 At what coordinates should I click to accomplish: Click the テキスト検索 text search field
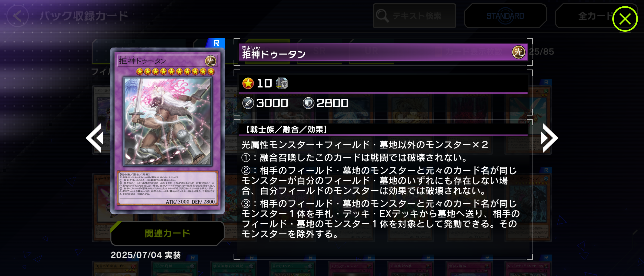click(x=414, y=16)
